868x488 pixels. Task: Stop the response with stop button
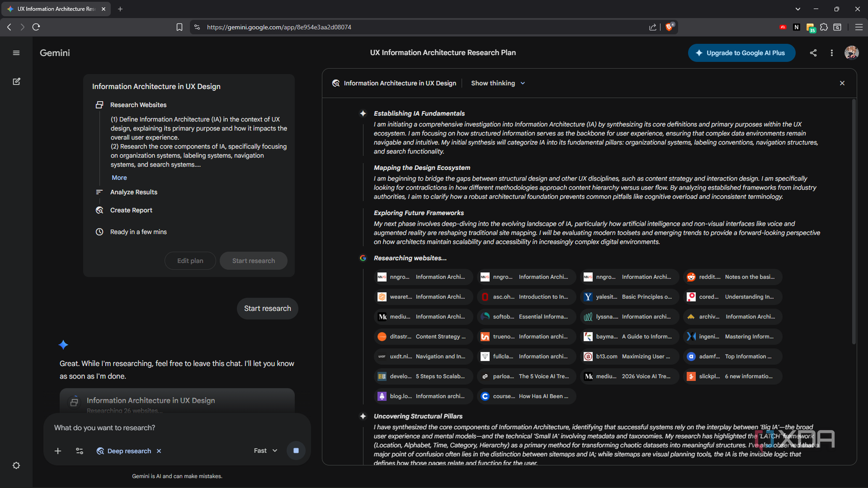(296, 451)
